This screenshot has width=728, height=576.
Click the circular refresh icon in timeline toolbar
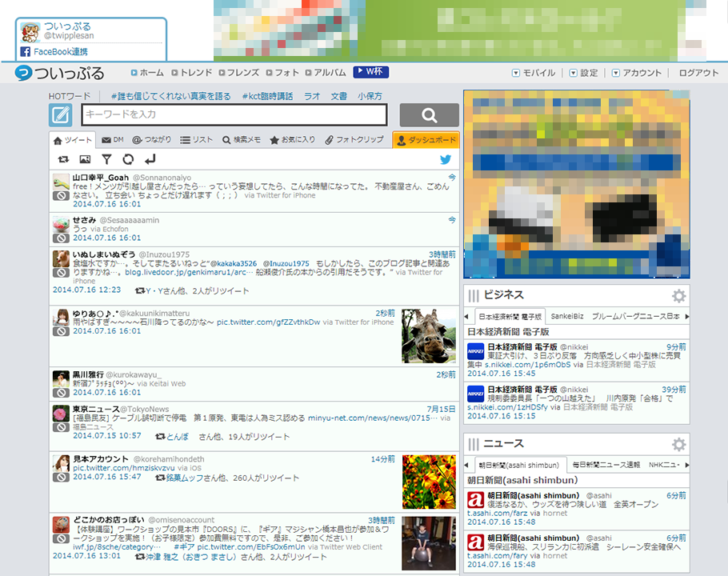coord(128,160)
